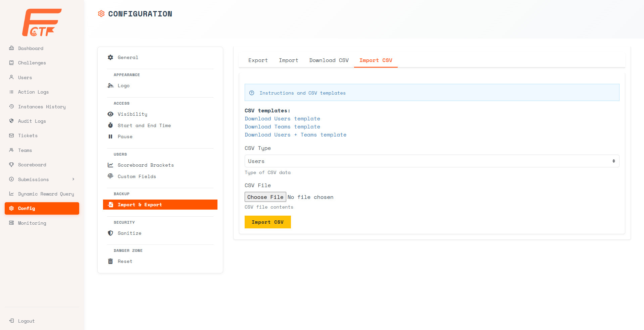Switch to the Download CSV tab
The height and width of the screenshot is (330, 644).
[329, 60]
